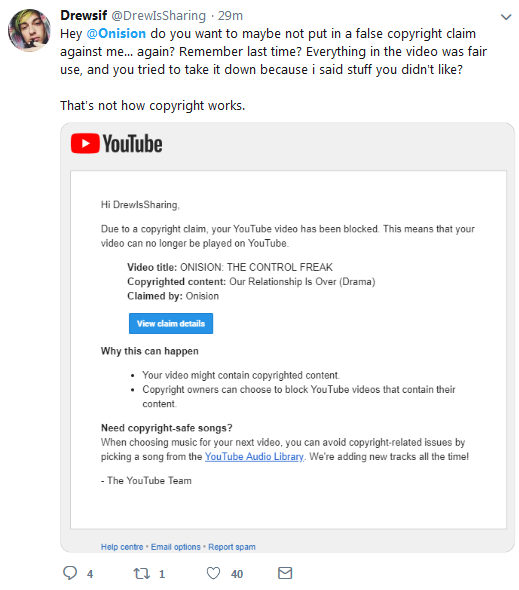Click the reply count number 4
The height and width of the screenshot is (590, 519).
coord(90,574)
